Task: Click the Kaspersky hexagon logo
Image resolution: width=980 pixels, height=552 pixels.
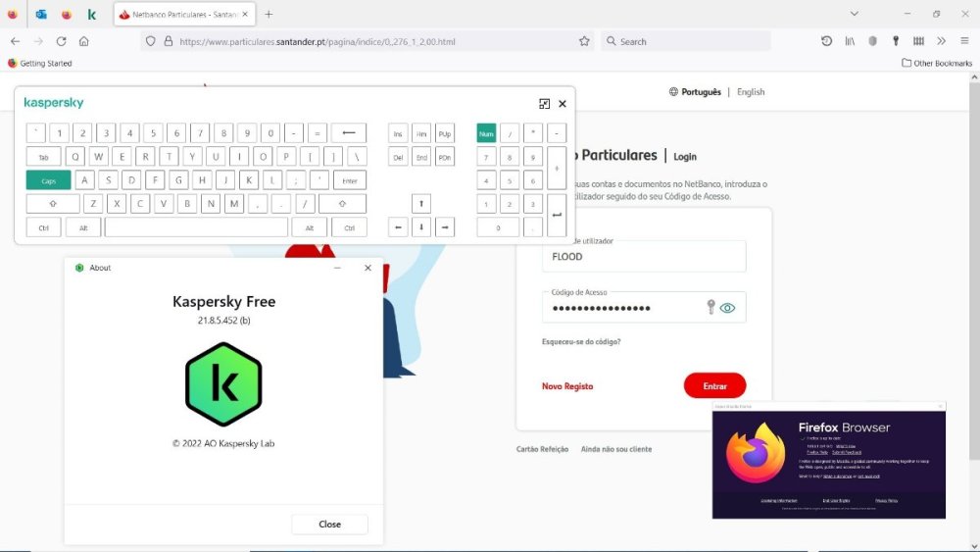Action: 223,383
